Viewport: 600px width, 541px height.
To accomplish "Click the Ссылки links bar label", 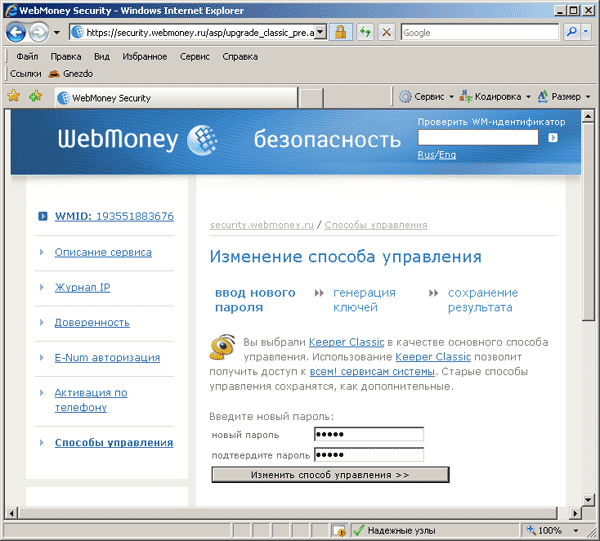I will pyautogui.click(x=26, y=73).
